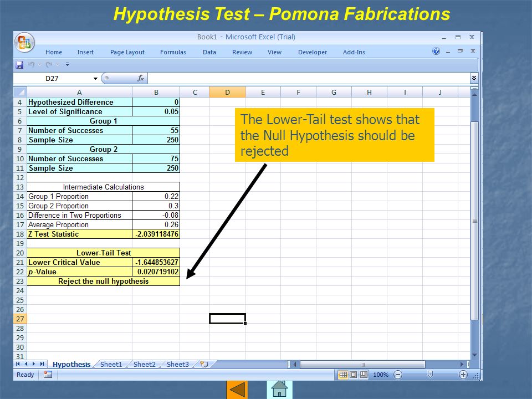Click the zoom slider handle
This screenshot has height=399, width=532.
click(x=430, y=375)
